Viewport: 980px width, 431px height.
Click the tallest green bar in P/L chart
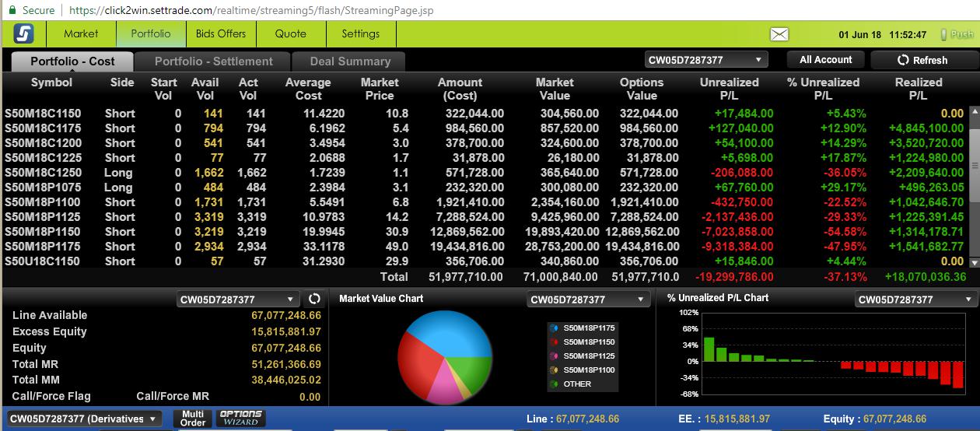point(709,349)
